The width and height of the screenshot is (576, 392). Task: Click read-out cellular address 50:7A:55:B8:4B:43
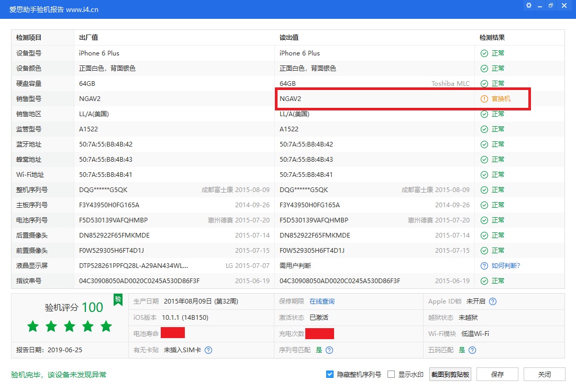click(x=306, y=160)
